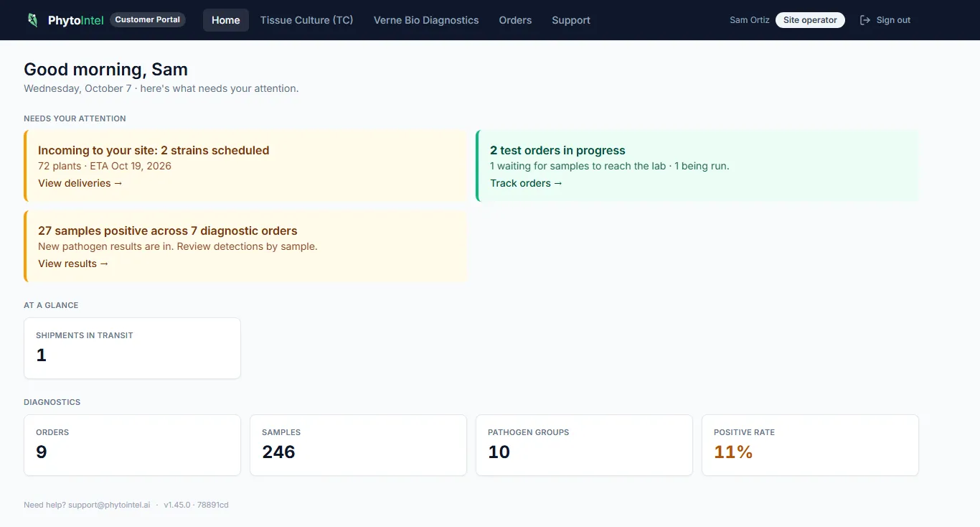Image resolution: width=980 pixels, height=527 pixels.
Task: Open the Pathogen Groups card showing 10
Action: click(x=584, y=445)
